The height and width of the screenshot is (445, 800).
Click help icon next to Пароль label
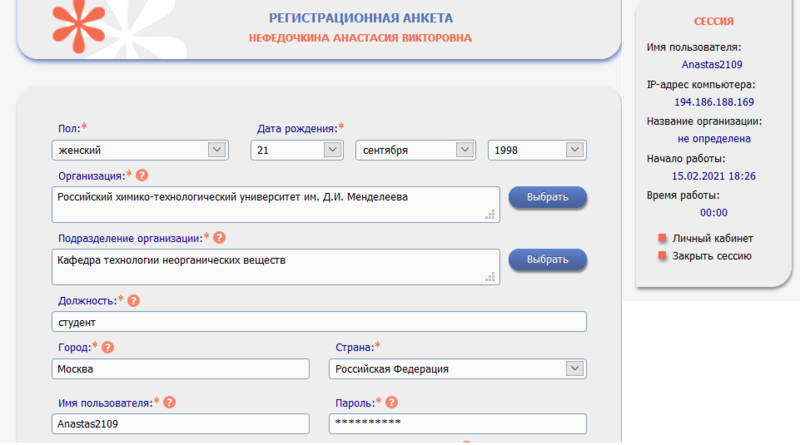point(392,402)
